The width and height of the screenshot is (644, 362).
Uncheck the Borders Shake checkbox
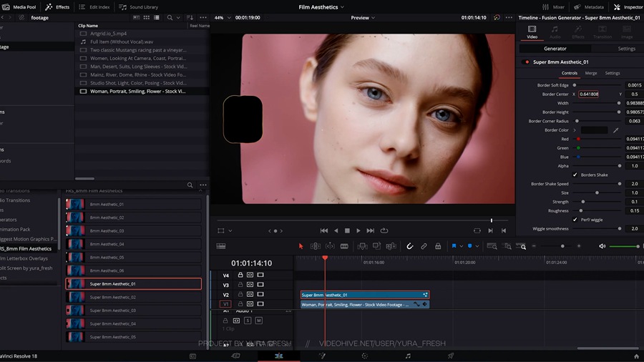point(575,175)
